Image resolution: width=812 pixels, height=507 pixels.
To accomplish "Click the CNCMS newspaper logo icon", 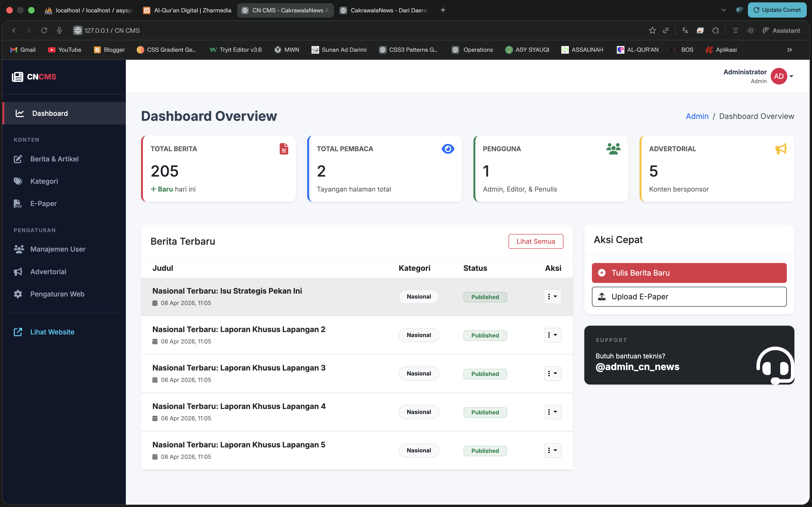I will coord(17,77).
